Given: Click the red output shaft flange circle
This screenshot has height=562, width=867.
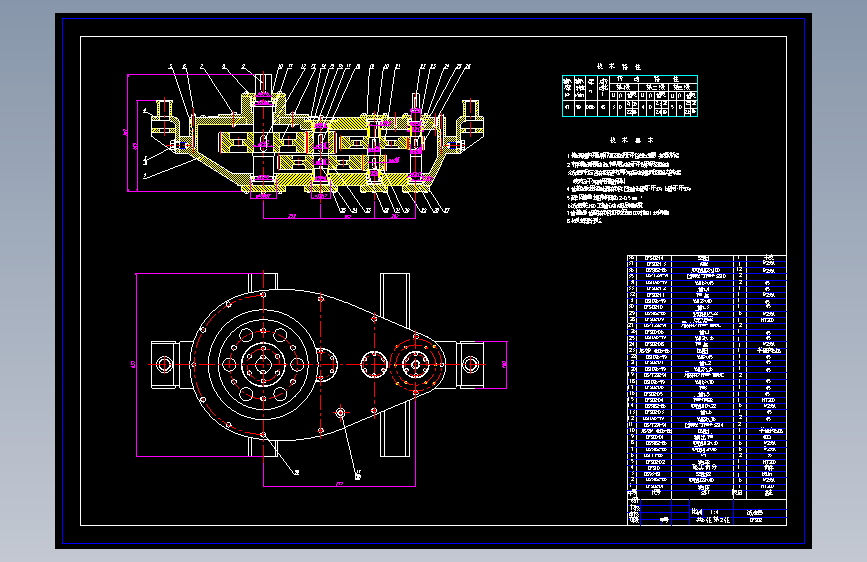Looking at the screenshot, I should [416, 365].
